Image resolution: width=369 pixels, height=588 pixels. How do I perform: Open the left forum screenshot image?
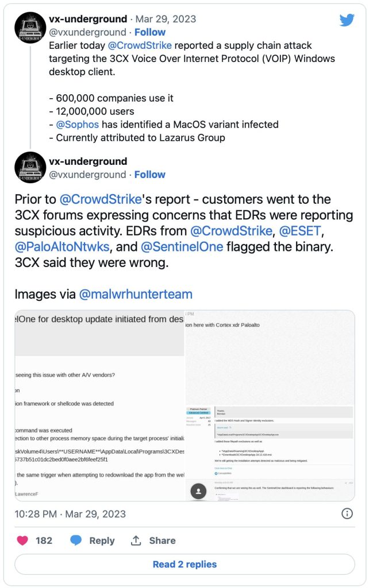[98, 406]
